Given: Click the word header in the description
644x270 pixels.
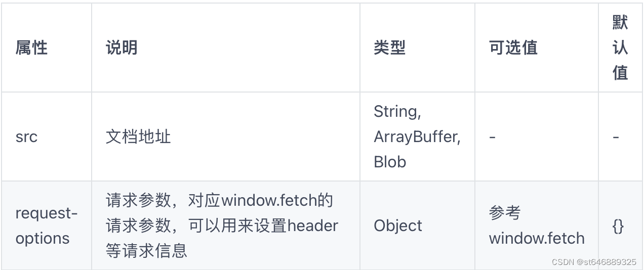Looking at the screenshot, I should click(x=312, y=226).
